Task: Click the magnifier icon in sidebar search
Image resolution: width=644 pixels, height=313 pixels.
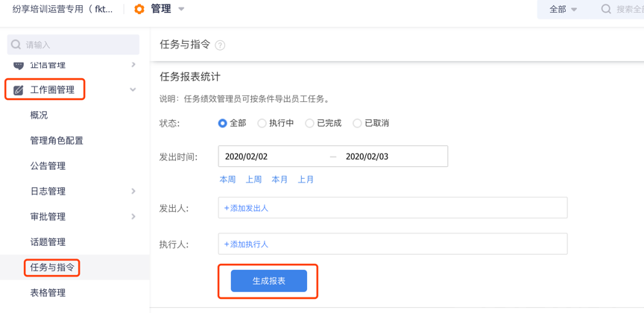Action: click(16, 45)
